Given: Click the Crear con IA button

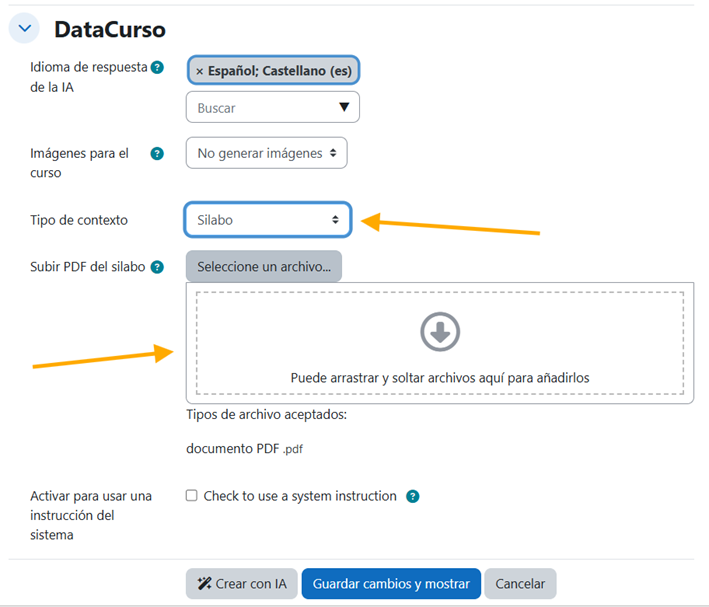Looking at the screenshot, I should pyautogui.click(x=241, y=584).
